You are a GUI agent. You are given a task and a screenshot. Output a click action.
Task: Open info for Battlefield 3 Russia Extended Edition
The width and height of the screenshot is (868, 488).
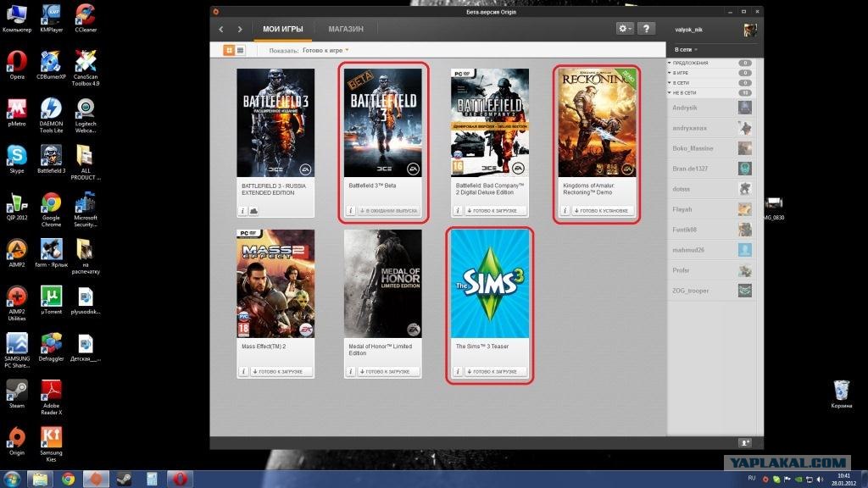point(242,211)
